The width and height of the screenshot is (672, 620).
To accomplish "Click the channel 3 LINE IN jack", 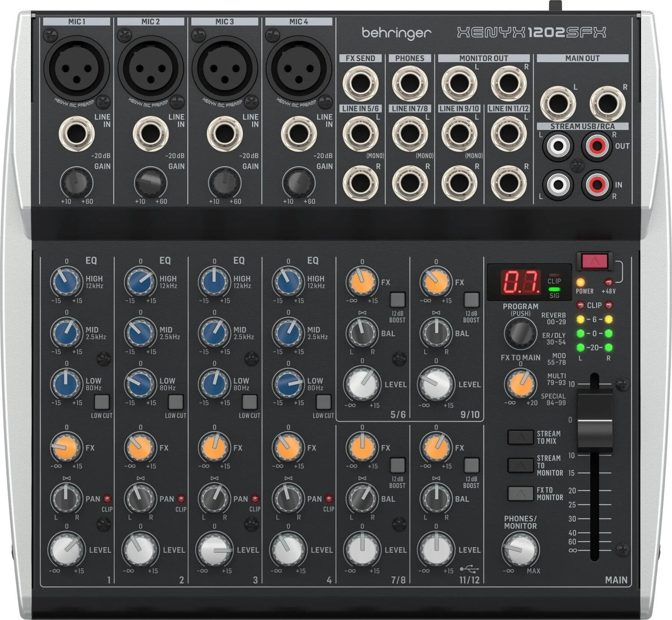I will [x=225, y=134].
